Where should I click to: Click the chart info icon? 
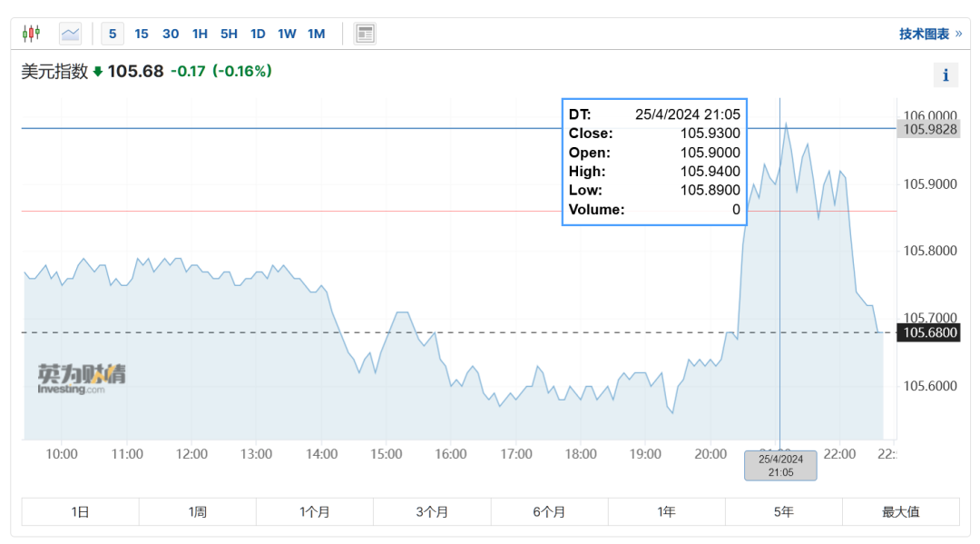(946, 75)
